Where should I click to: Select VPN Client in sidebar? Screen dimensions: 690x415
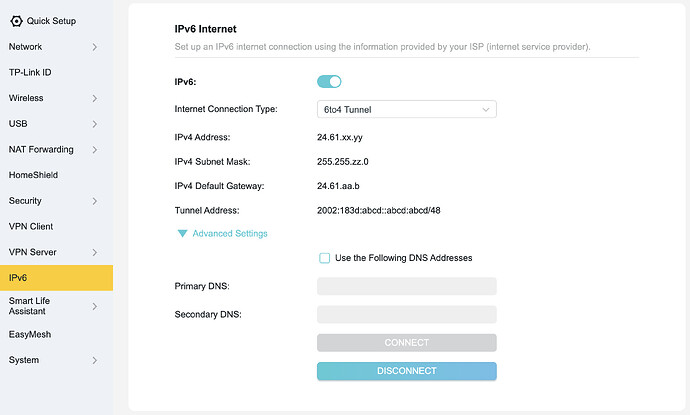pyautogui.click(x=31, y=227)
